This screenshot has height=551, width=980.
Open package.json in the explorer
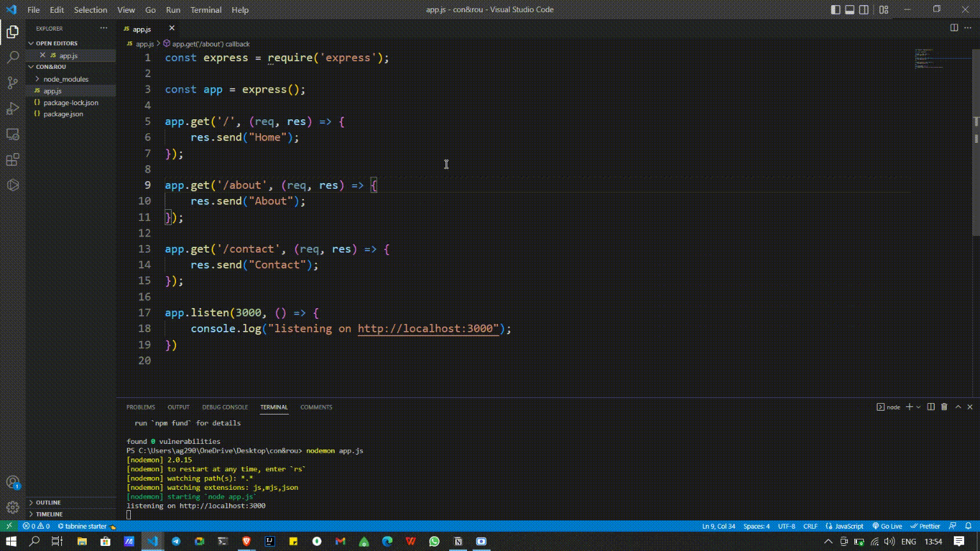[63, 114]
